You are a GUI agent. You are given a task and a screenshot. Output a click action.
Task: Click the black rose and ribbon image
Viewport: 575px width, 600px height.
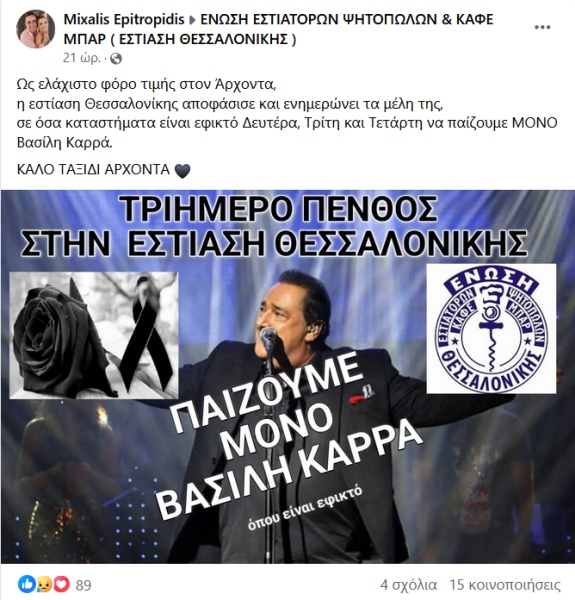[x=94, y=335]
